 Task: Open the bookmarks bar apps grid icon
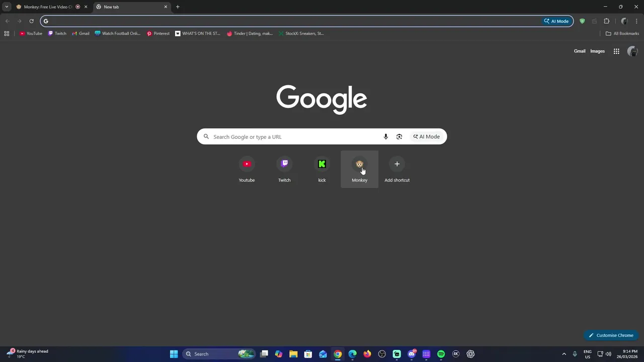coord(7,34)
